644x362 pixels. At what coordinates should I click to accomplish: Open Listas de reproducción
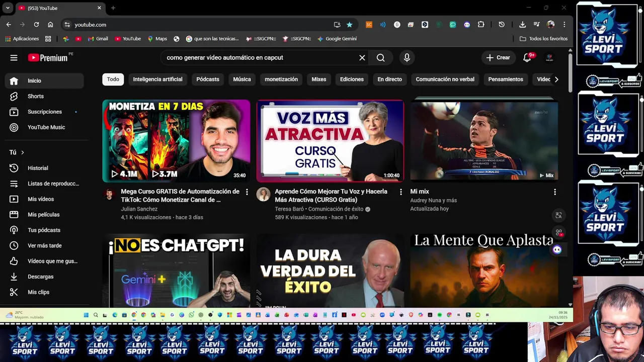click(44, 184)
